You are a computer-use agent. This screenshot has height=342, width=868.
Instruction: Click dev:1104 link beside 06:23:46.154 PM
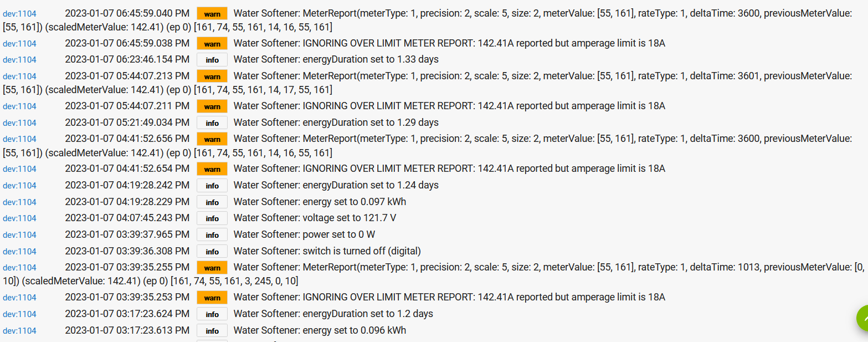(x=19, y=60)
